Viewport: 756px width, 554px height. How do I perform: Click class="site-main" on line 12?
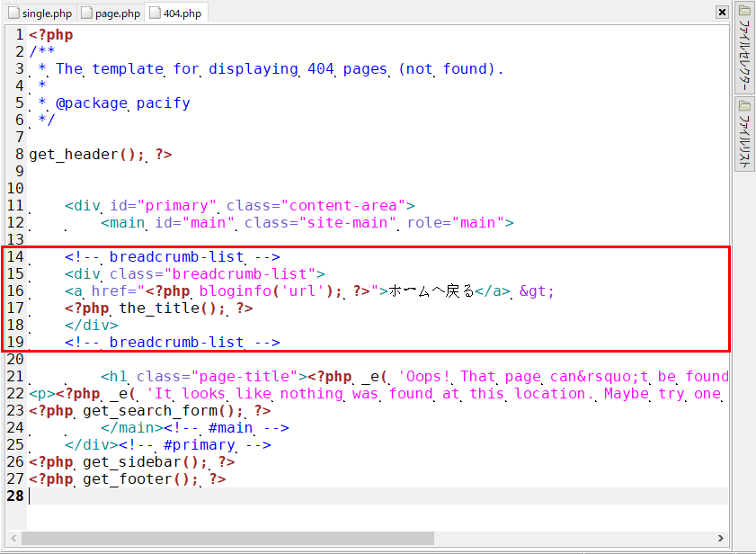click(320, 222)
